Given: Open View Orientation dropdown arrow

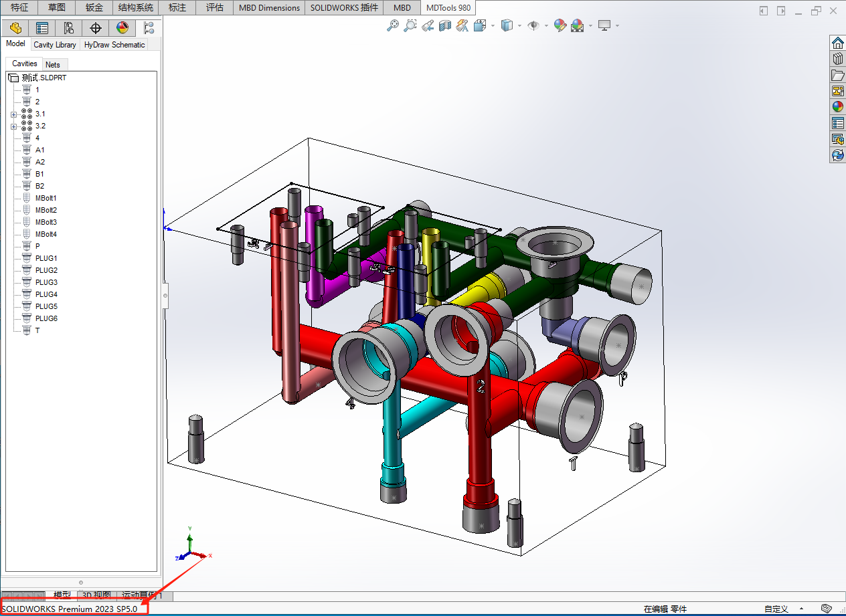Looking at the screenshot, I should (493, 26).
